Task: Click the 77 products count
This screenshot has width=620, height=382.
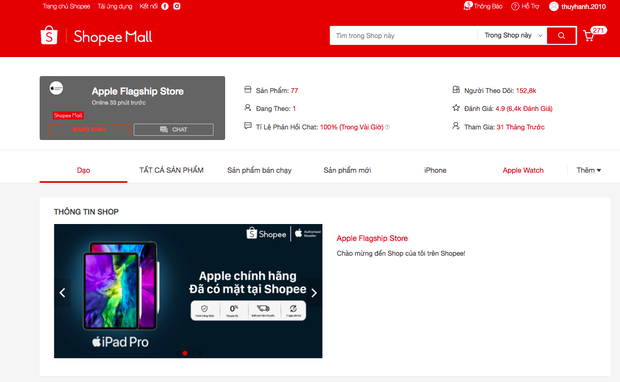Action: click(x=294, y=91)
